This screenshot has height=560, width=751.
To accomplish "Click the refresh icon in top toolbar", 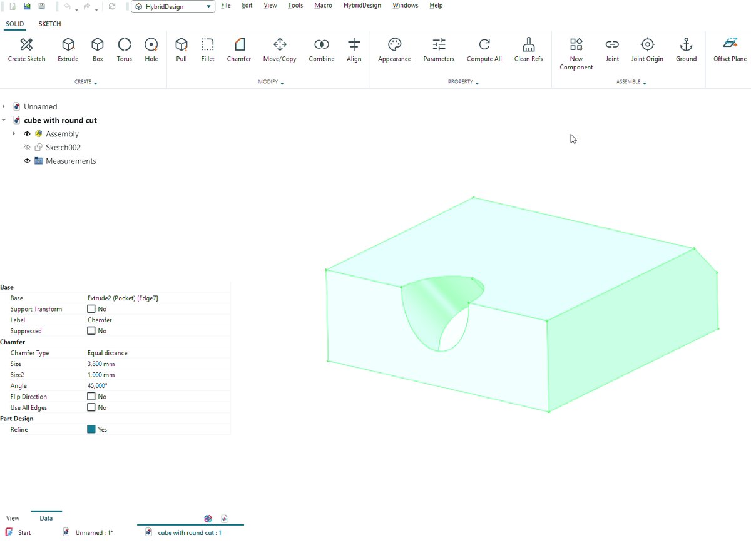I will (112, 6).
